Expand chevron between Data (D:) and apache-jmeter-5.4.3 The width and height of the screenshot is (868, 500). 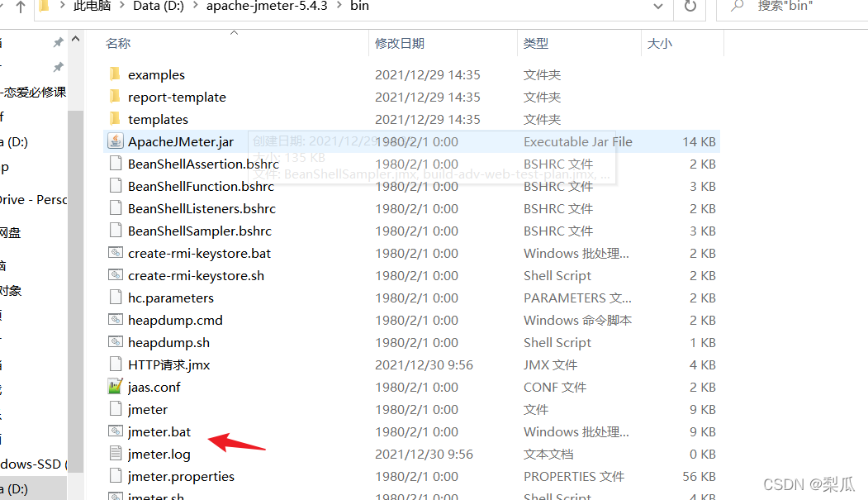coord(196,6)
